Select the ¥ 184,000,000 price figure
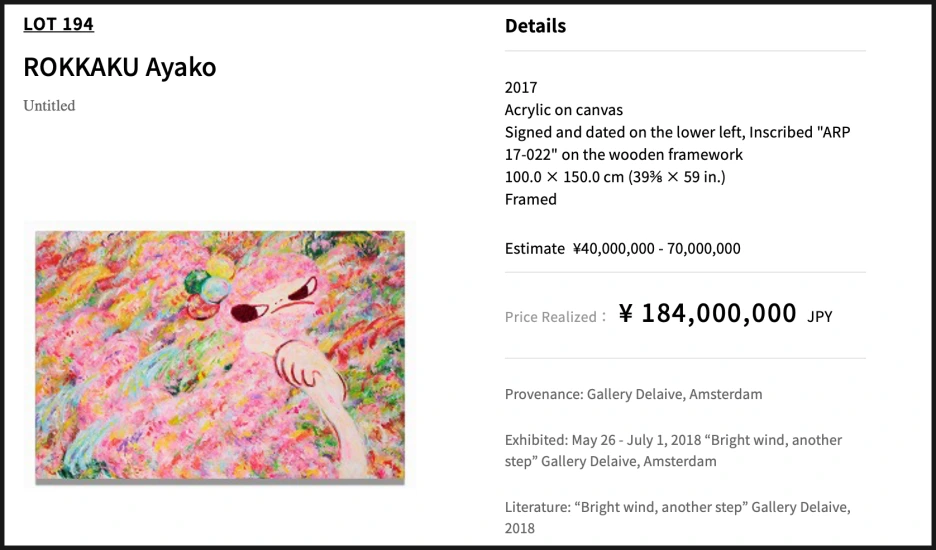936x550 pixels. 707,314
